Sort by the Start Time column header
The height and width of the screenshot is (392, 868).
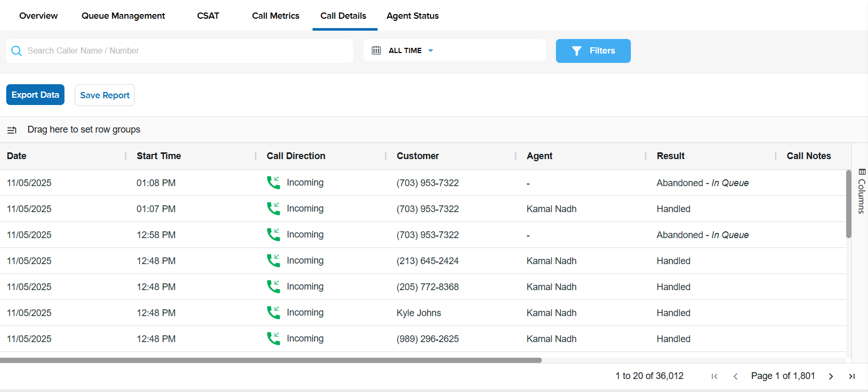159,156
